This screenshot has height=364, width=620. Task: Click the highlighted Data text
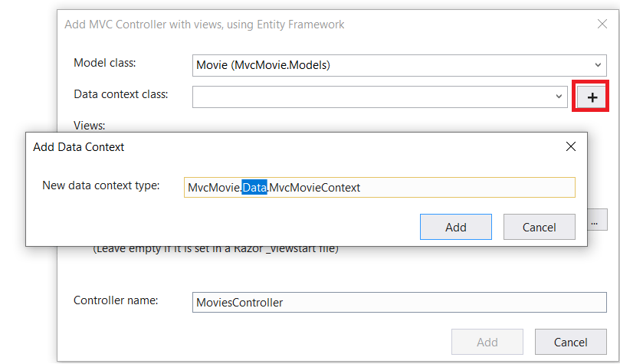tap(254, 187)
